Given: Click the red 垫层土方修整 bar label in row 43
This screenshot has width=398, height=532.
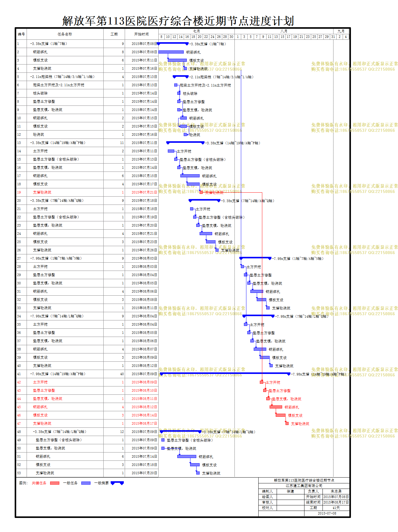Looking at the screenshot, I should pos(280,391).
